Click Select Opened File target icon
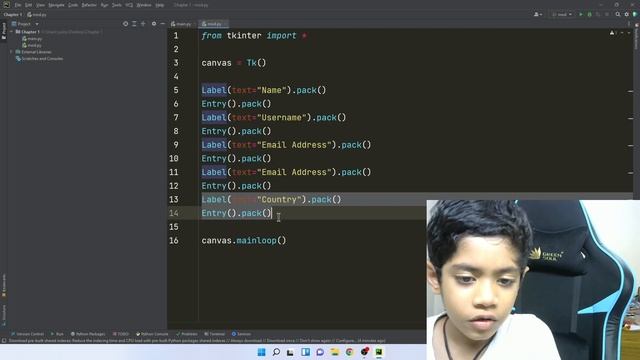This screenshot has height=360, width=640. (x=125, y=24)
